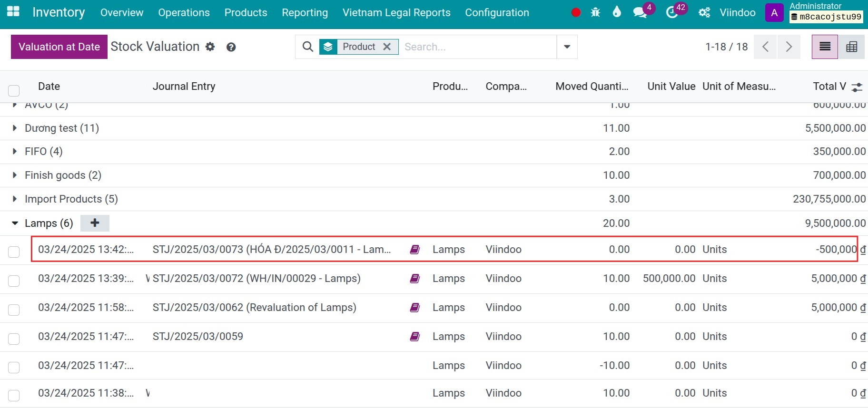Open the Operations menu
The width and height of the screenshot is (868, 408).
point(184,12)
